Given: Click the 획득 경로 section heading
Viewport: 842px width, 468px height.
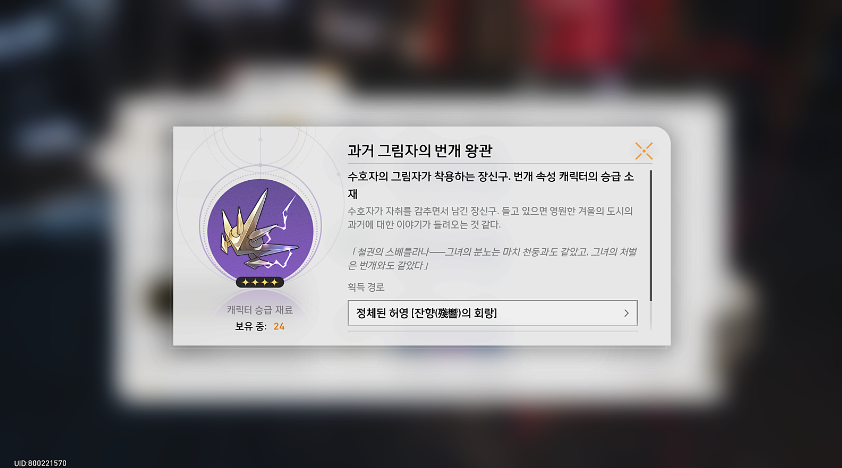Looking at the screenshot, I should pos(366,287).
